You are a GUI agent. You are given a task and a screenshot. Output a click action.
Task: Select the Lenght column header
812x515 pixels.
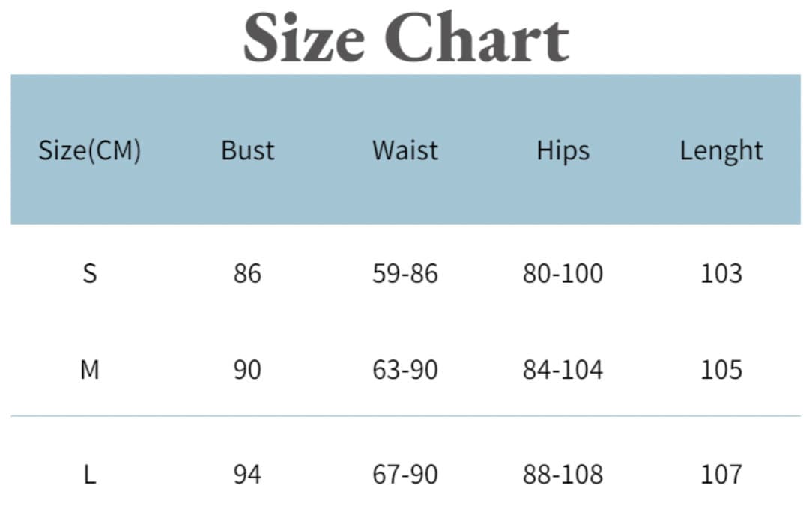721,151
